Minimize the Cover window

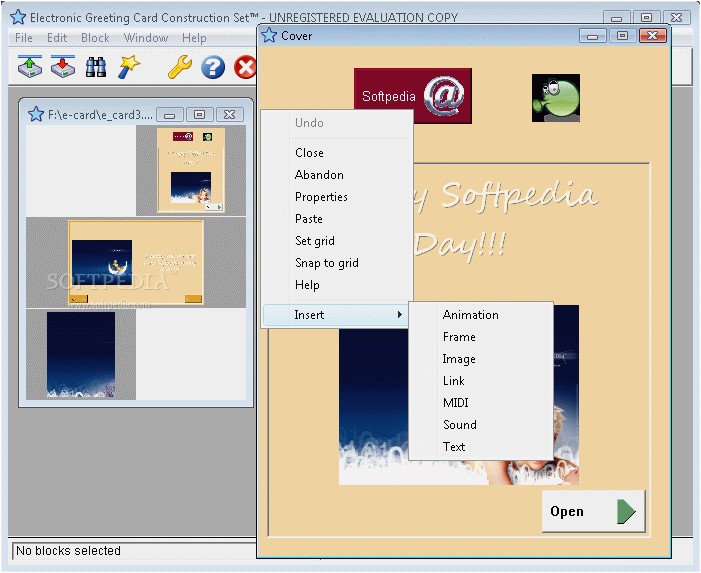[x=592, y=36]
